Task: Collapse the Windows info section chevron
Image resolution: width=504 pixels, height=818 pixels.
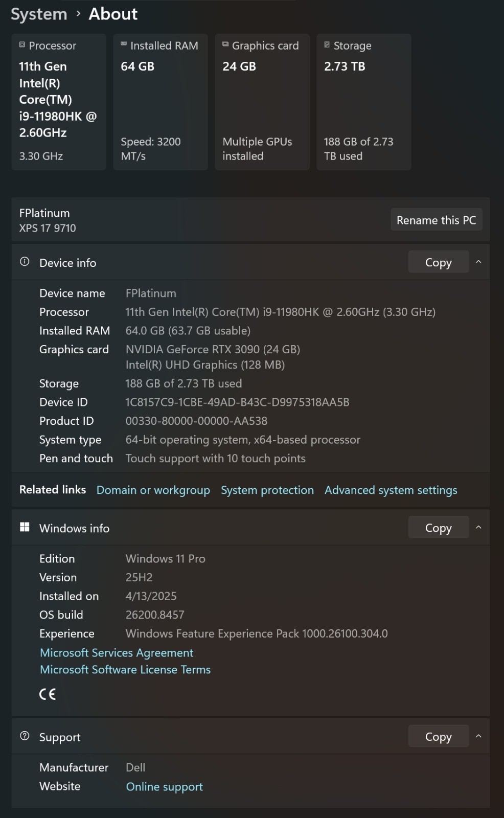Action: tap(478, 527)
